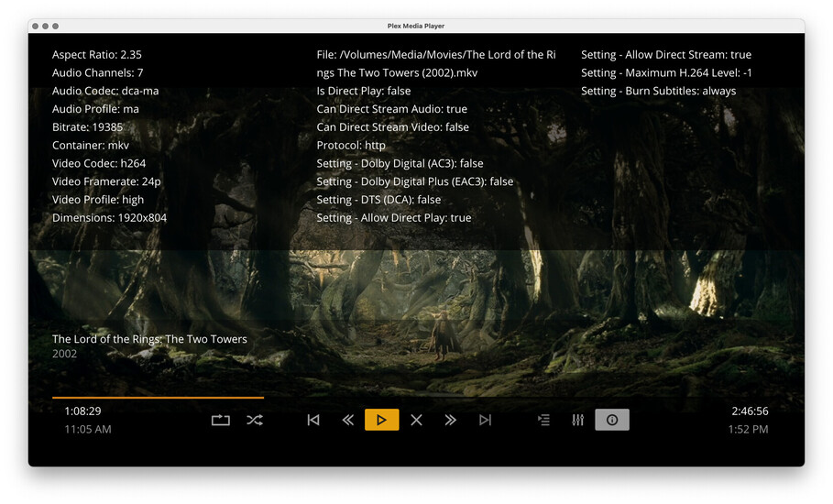Click the Aspect Ratio: 2.35 line
This screenshot has height=504, width=833.
click(97, 55)
